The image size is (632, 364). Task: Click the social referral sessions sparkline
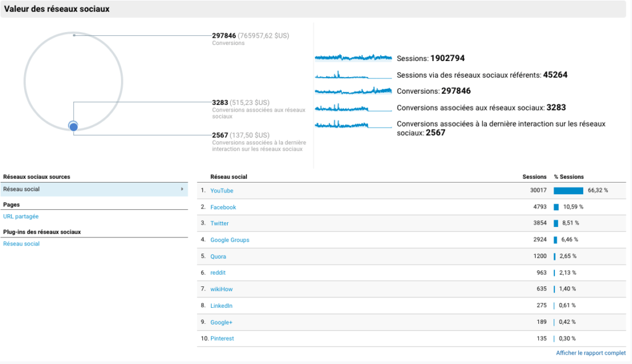pyautogui.click(x=353, y=75)
